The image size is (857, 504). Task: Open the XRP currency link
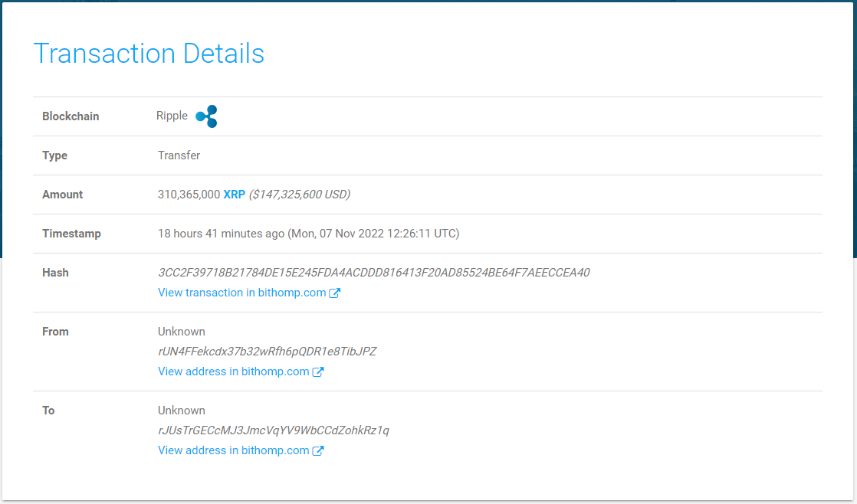point(234,195)
